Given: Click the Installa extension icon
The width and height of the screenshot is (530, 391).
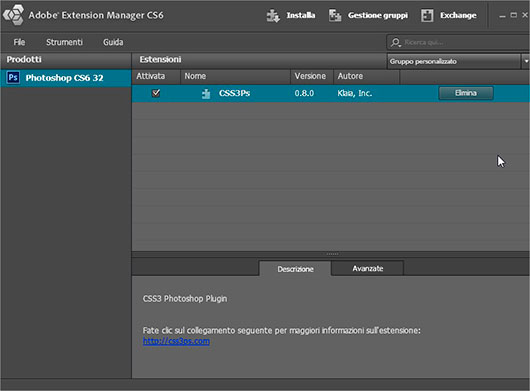Looking at the screenshot, I should tap(273, 16).
